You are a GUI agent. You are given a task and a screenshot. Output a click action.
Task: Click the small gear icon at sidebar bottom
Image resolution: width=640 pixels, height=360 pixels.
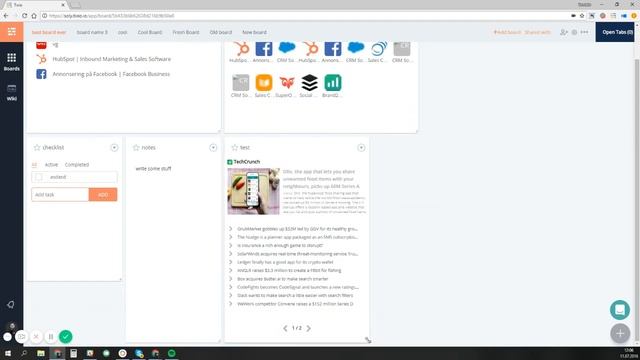point(12,326)
